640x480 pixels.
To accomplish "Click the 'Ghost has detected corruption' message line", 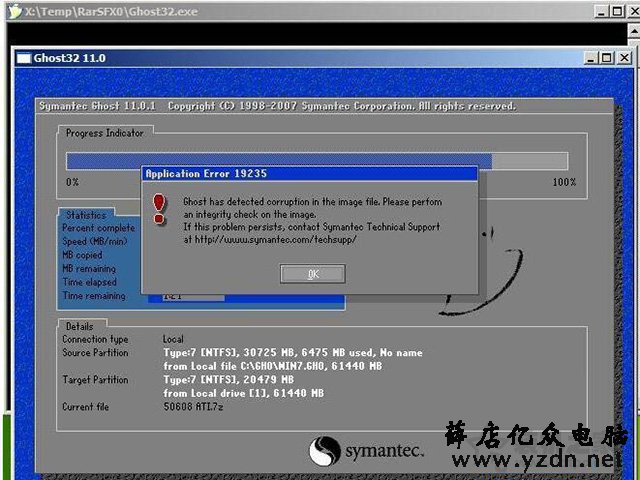I will 313,202.
